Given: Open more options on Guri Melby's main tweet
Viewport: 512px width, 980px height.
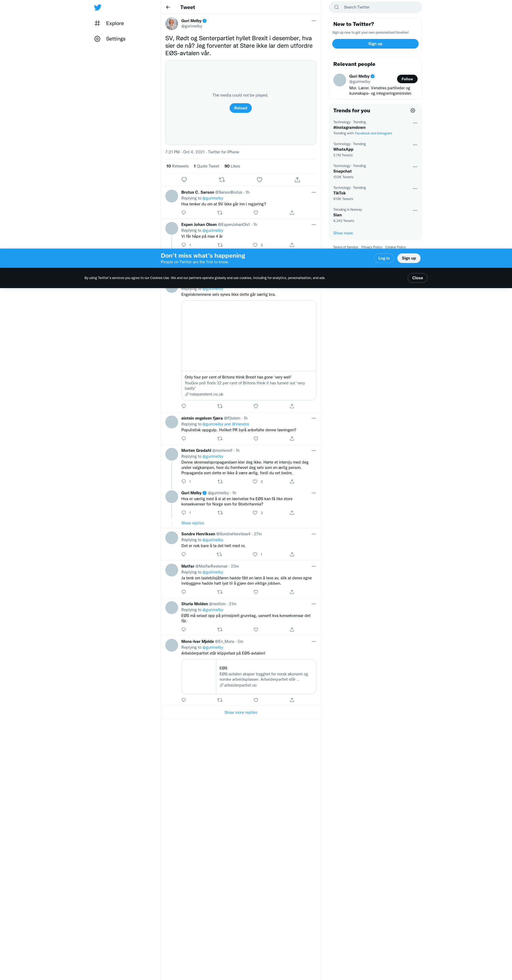Looking at the screenshot, I should [313, 21].
